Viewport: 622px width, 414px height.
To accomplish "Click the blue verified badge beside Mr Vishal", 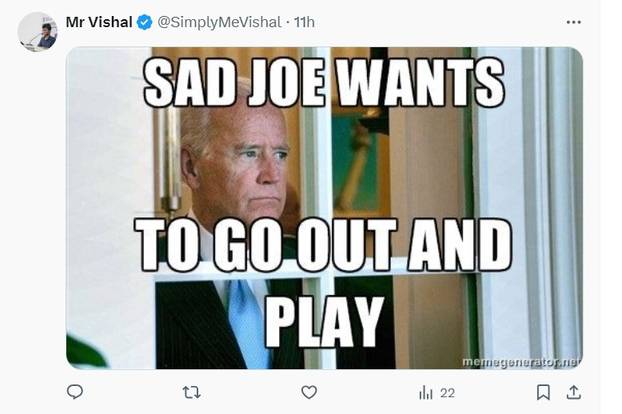I will pyautogui.click(x=145, y=22).
